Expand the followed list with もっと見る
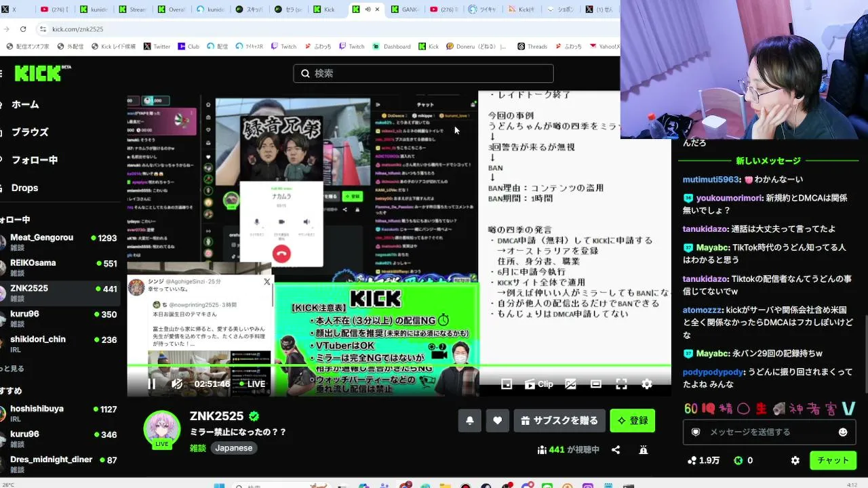This screenshot has width=868, height=488. [12, 369]
